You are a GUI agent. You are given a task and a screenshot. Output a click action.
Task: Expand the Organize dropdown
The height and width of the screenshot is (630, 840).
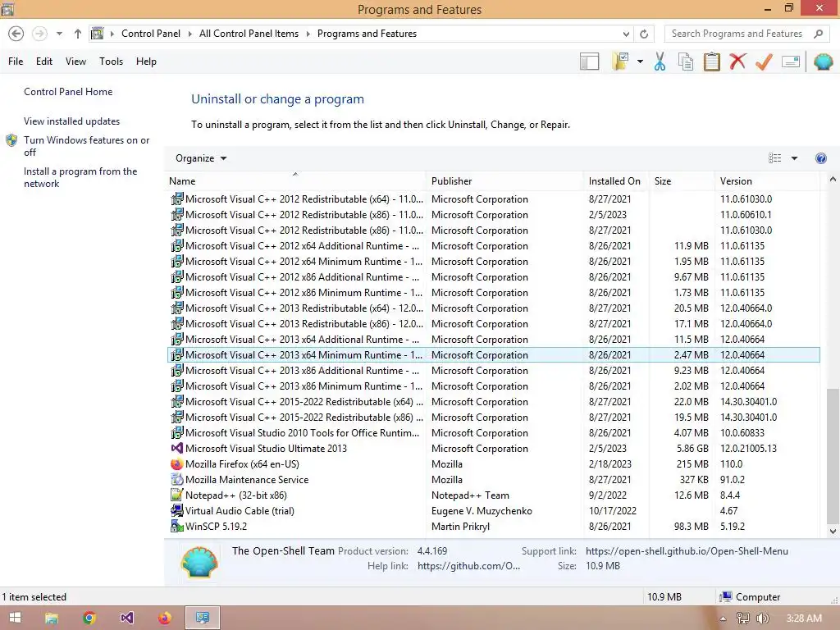201,158
